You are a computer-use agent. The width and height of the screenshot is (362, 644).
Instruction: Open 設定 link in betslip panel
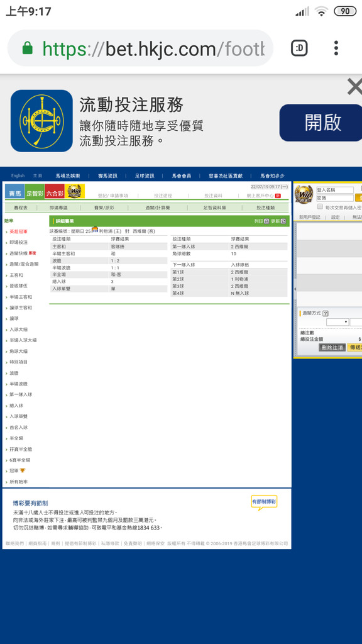click(x=336, y=217)
